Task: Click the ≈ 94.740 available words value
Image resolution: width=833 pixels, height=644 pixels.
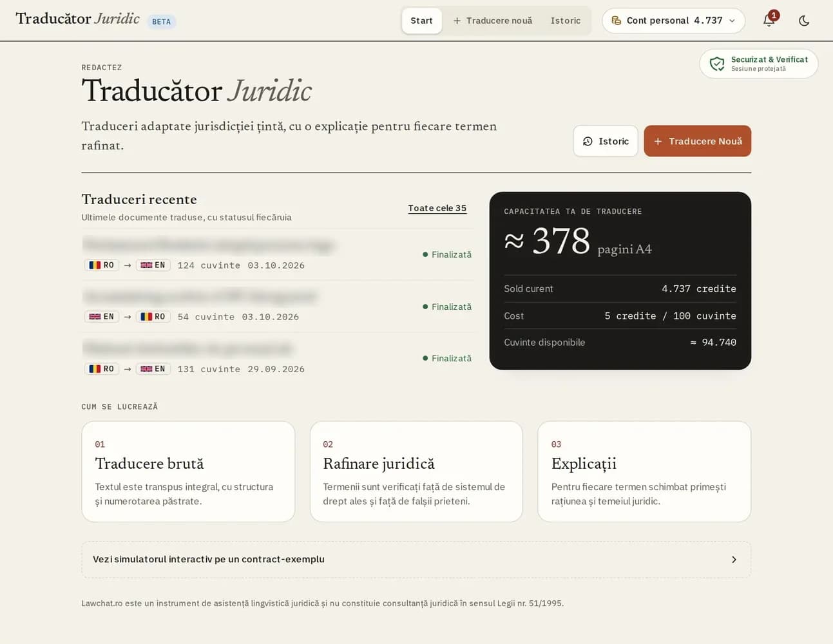Action: [713, 342]
